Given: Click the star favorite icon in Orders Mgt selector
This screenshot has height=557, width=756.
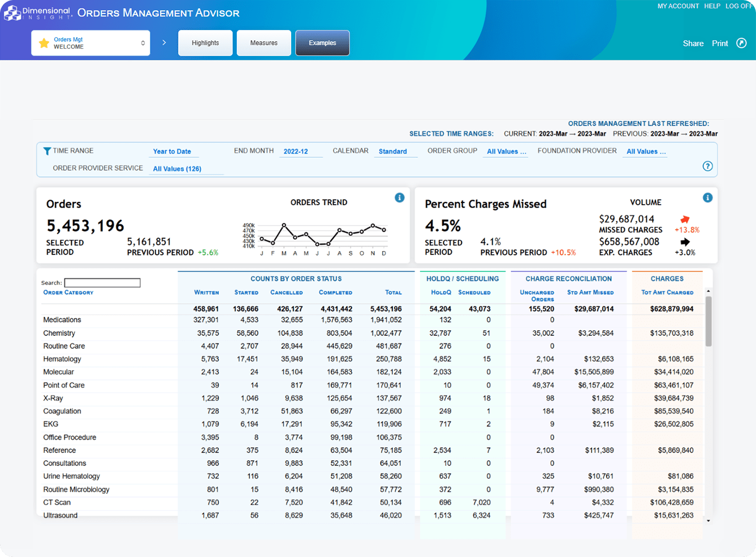Looking at the screenshot, I should tap(44, 43).
